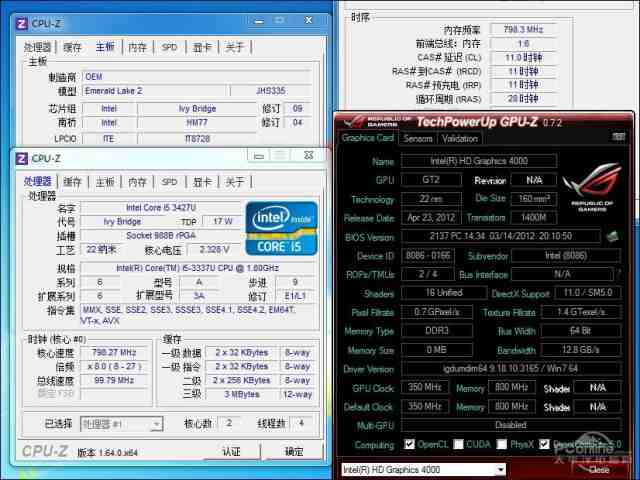This screenshot has height=480, width=640.
Task: Click the Shaders value 16 Unified
Action: click(444, 292)
